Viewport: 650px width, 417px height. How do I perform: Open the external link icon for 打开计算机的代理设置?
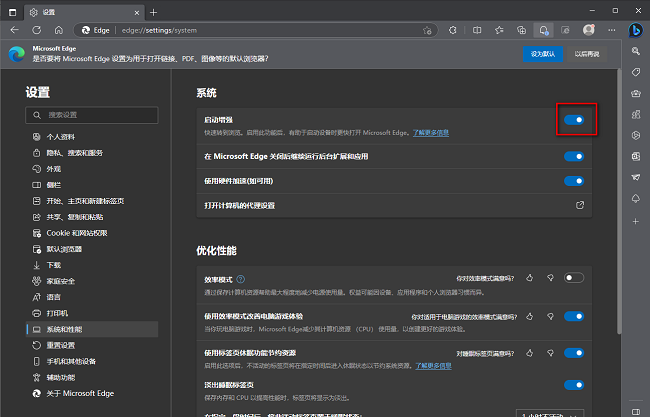[x=580, y=205]
